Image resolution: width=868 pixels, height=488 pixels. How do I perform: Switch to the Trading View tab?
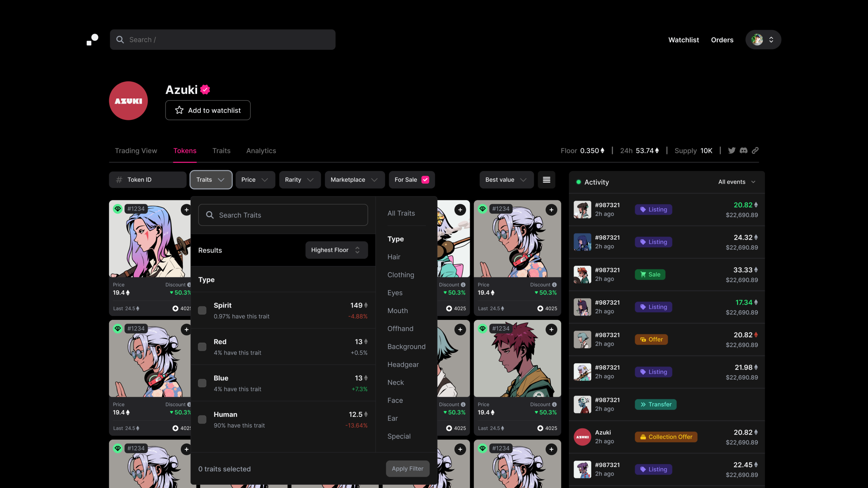pos(136,151)
